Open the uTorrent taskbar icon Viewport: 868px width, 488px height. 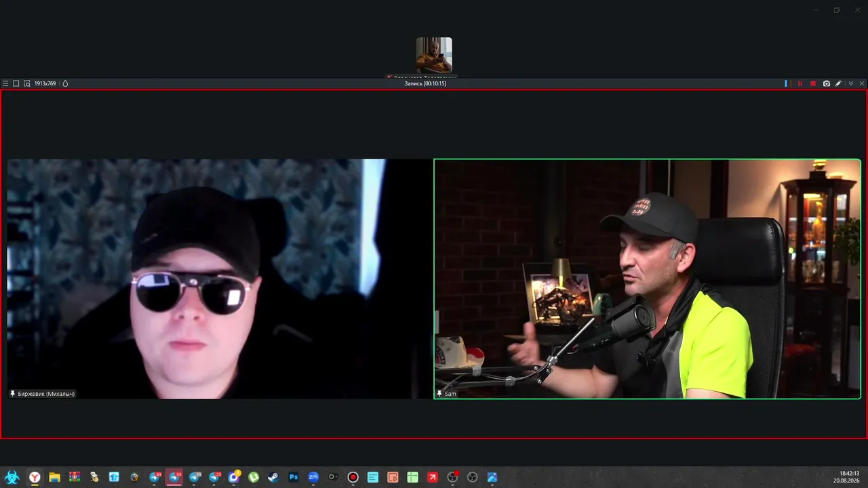point(254,477)
